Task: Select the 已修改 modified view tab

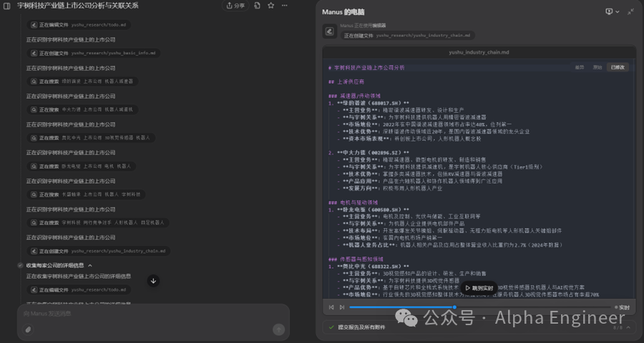Action: pyautogui.click(x=618, y=66)
